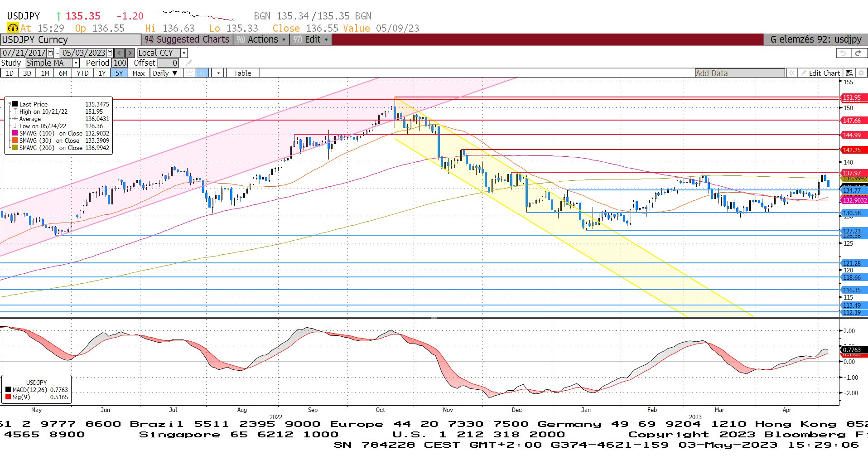Select the 1M range tab
The width and height of the screenshot is (868, 470).
pos(45,73)
